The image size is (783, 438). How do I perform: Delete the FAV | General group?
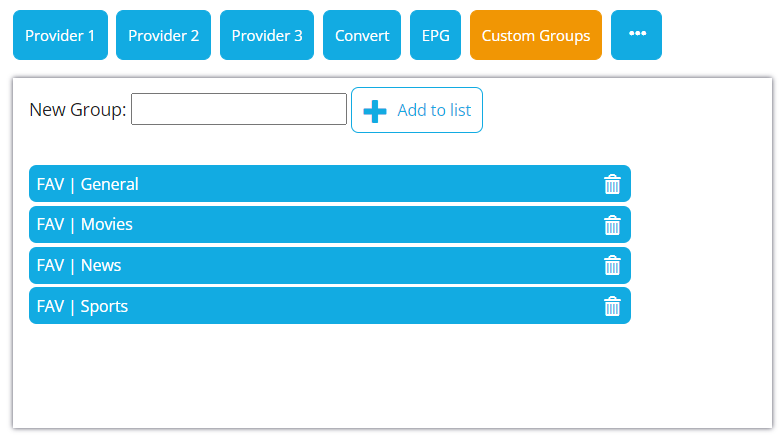(612, 184)
